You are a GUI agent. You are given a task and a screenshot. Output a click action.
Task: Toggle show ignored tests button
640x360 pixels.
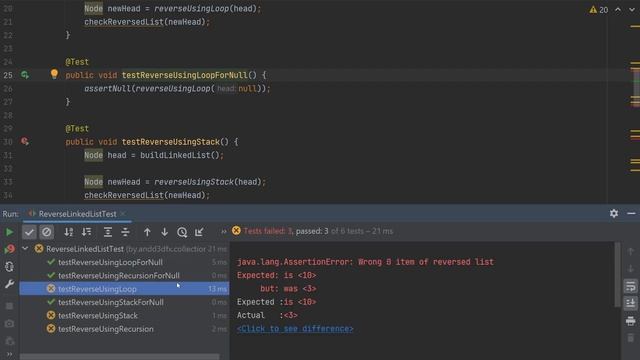pyautogui.click(x=47, y=232)
